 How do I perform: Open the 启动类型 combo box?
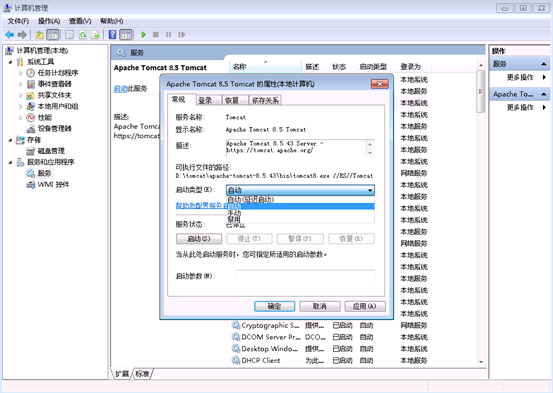point(300,190)
